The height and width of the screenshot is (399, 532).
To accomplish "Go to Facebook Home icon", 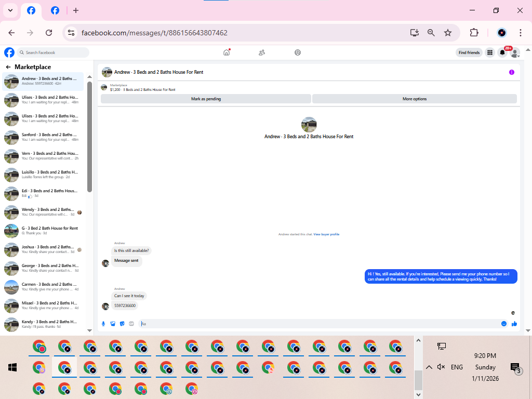I will pos(227,52).
